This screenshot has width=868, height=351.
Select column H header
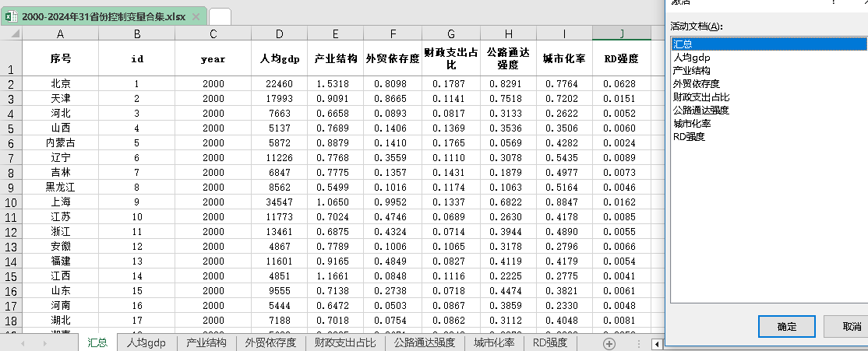pos(508,33)
